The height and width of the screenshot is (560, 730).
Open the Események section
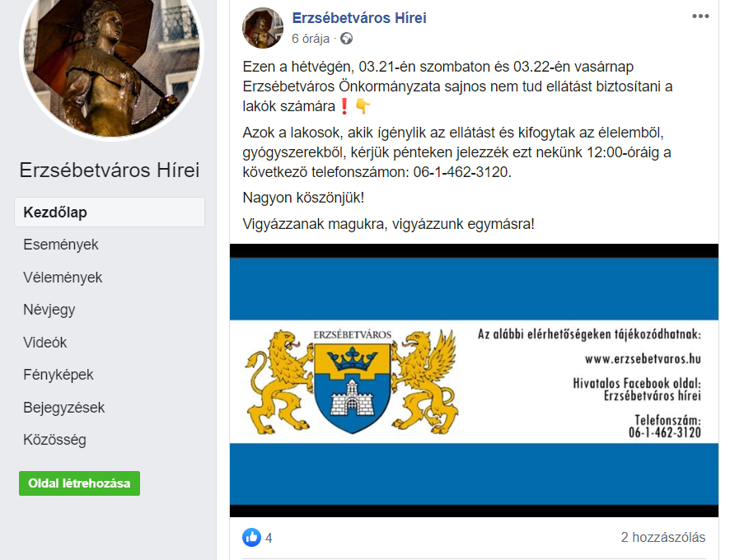tap(61, 245)
